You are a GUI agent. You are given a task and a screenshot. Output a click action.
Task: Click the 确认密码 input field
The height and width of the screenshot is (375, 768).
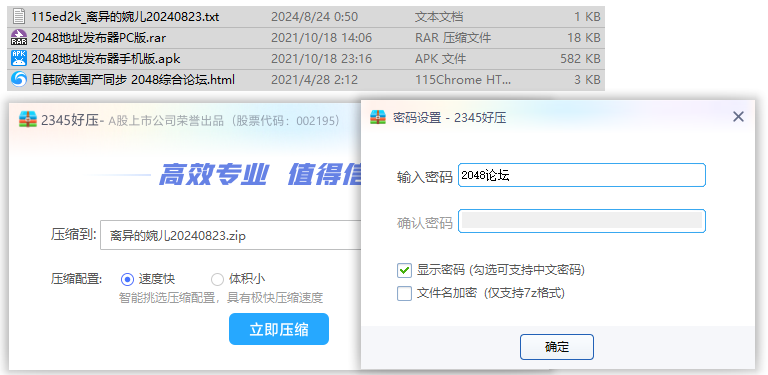pyautogui.click(x=582, y=221)
